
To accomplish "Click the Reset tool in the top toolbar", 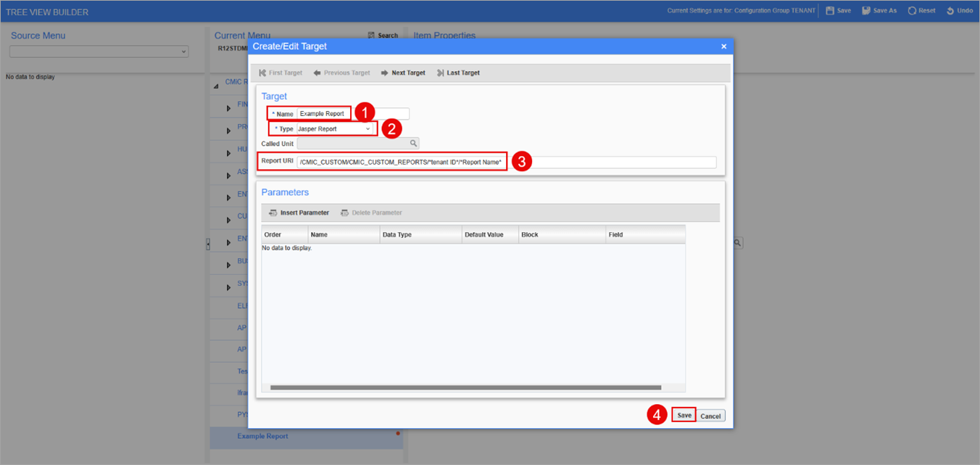I will point(921,11).
